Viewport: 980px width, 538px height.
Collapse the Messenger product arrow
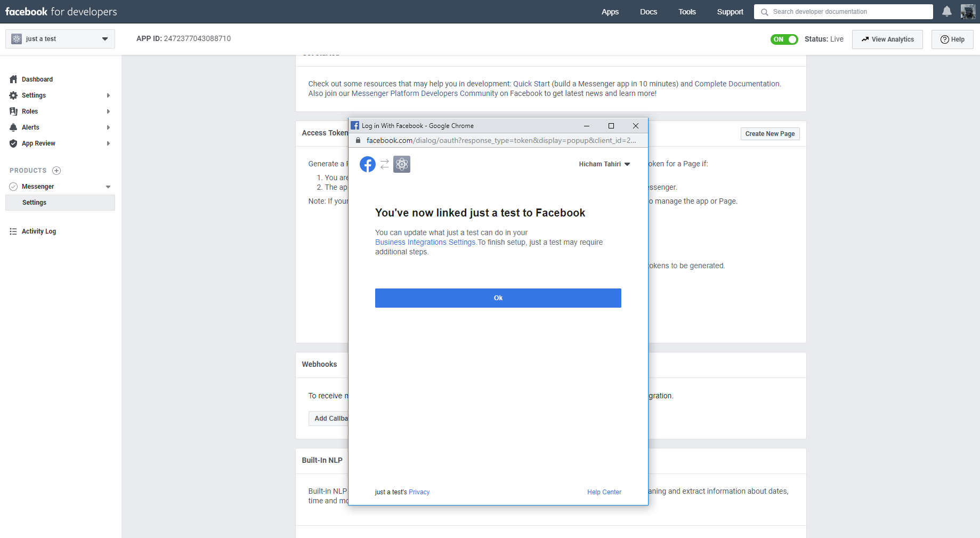[108, 187]
